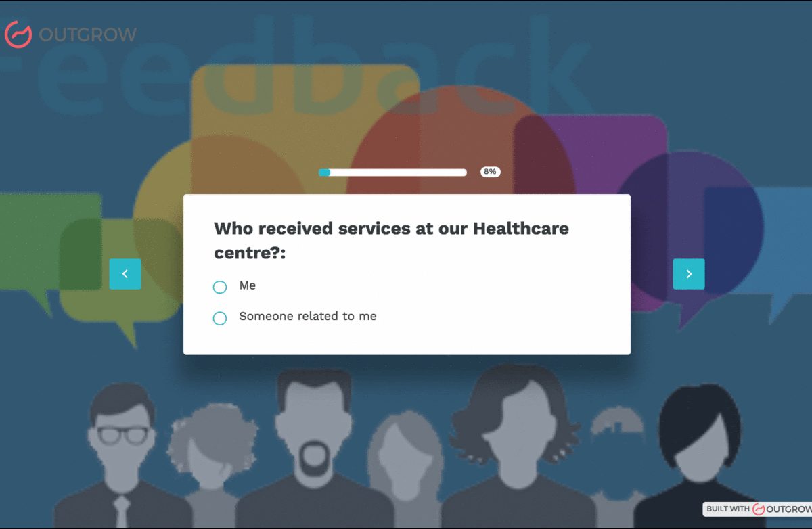
Task: Open the "Built with Outgrow" badge text
Action: pyautogui.click(x=728, y=509)
